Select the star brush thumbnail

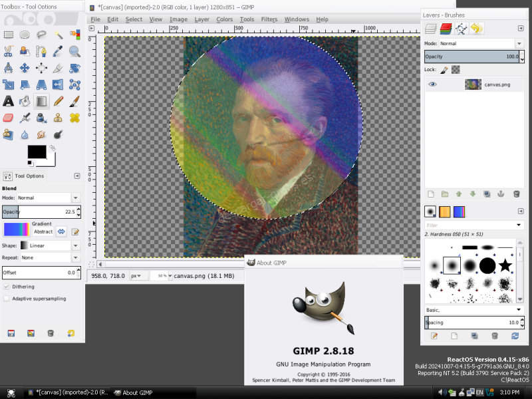pos(505,265)
